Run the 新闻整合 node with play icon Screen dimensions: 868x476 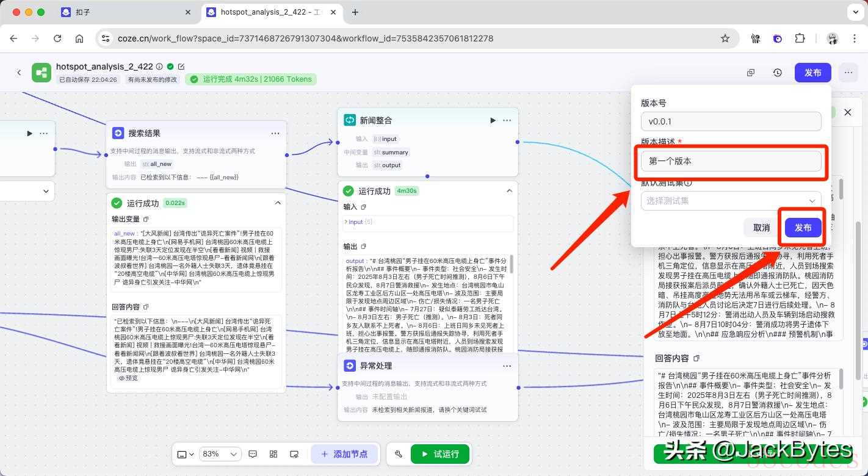tap(493, 120)
